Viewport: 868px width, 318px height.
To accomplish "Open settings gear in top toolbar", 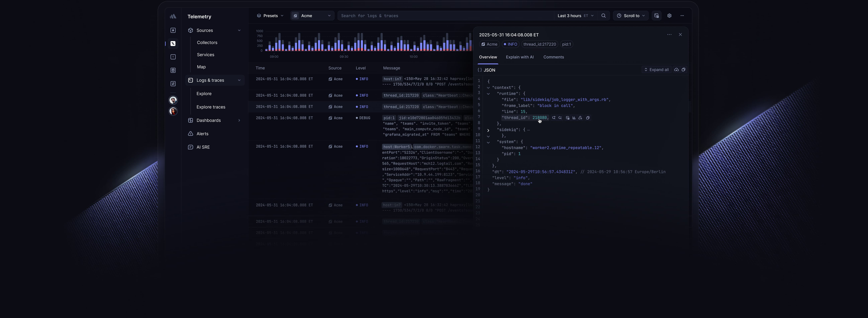I will [669, 16].
